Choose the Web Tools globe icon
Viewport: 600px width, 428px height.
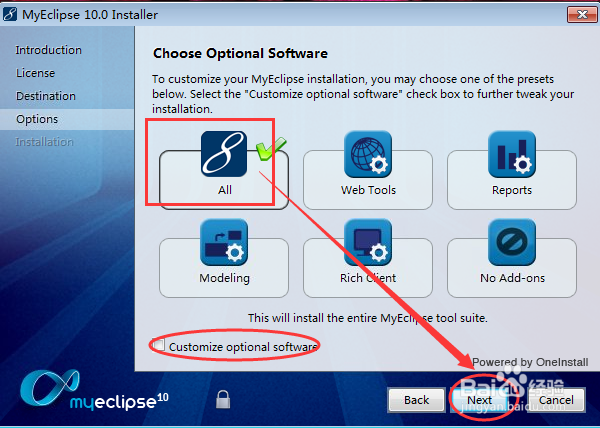(368, 154)
